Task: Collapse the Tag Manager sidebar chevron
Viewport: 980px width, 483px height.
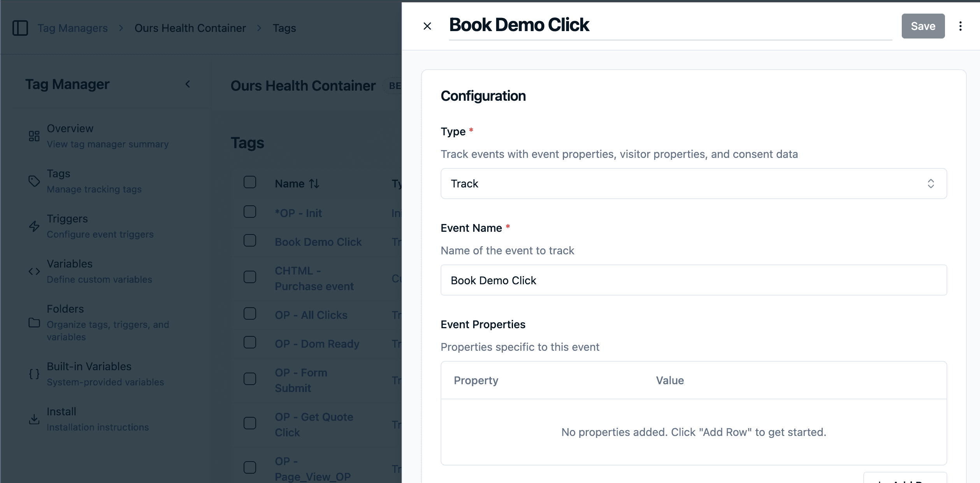Action: (188, 84)
